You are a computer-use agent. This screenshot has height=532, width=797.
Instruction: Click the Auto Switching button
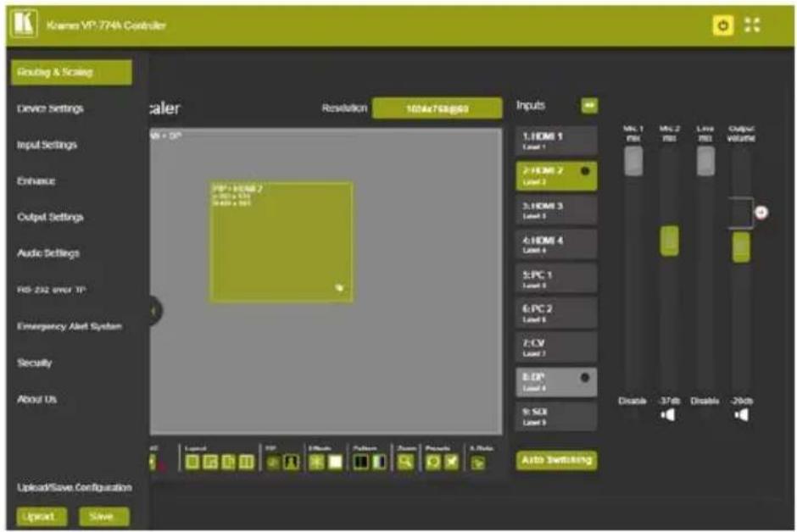pos(556,460)
